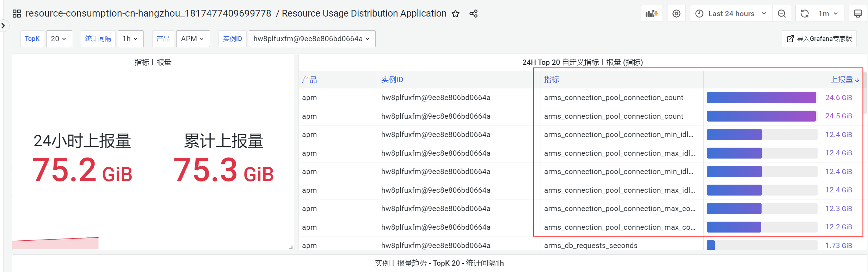Click the table's vertical scrollbar
The image size is (868, 272).
tap(865, 93)
